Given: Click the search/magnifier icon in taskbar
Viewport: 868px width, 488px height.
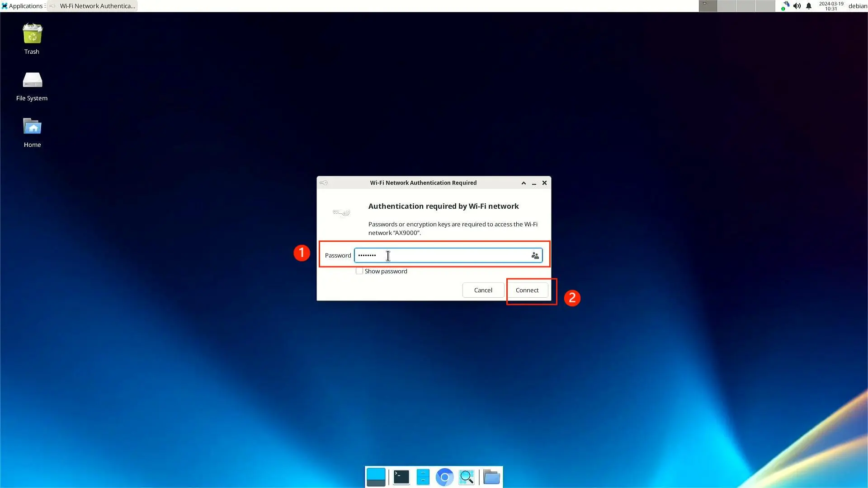Looking at the screenshot, I should pos(467,477).
